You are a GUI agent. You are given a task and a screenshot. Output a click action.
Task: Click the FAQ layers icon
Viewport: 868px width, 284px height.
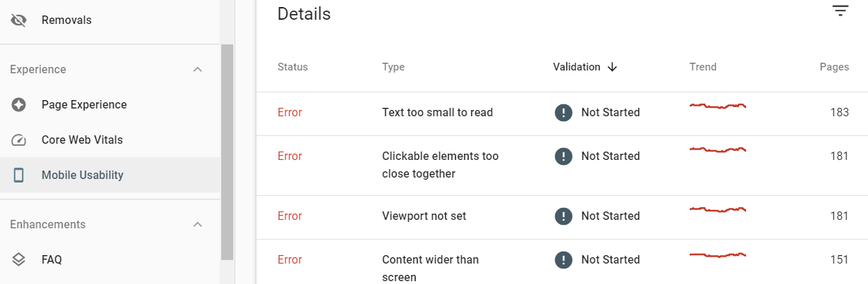19,259
